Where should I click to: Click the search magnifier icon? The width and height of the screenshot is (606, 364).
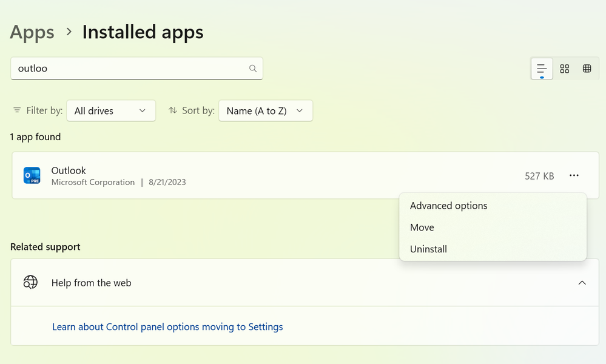pyautogui.click(x=253, y=69)
